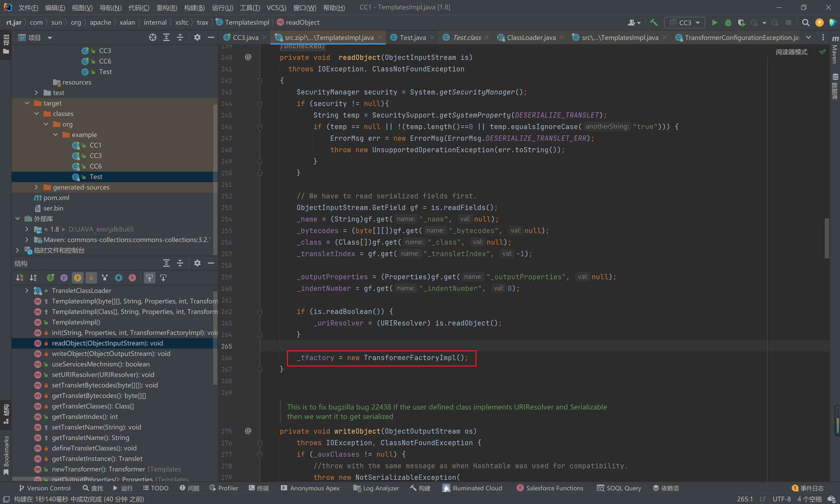
Task: Run CC3 with coverage
Action: click(741, 22)
